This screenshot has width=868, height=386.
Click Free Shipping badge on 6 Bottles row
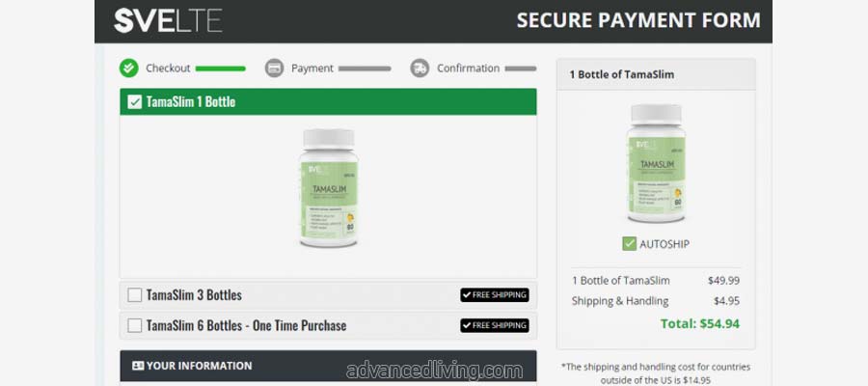pyautogui.click(x=495, y=325)
